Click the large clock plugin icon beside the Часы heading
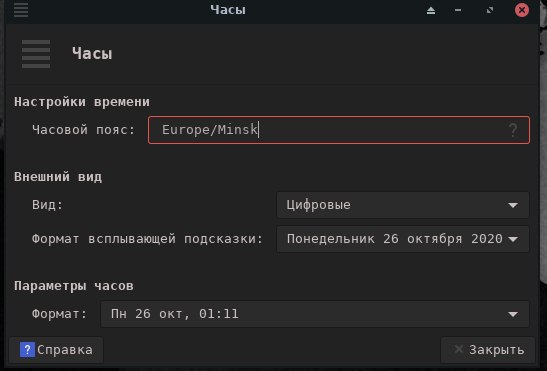 (36, 54)
